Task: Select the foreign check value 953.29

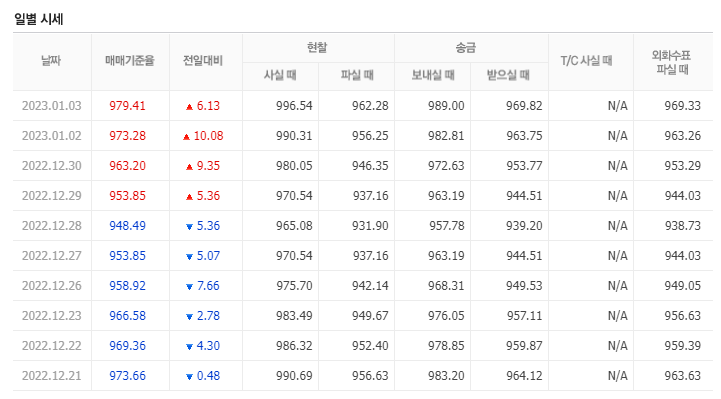Action: (682, 165)
